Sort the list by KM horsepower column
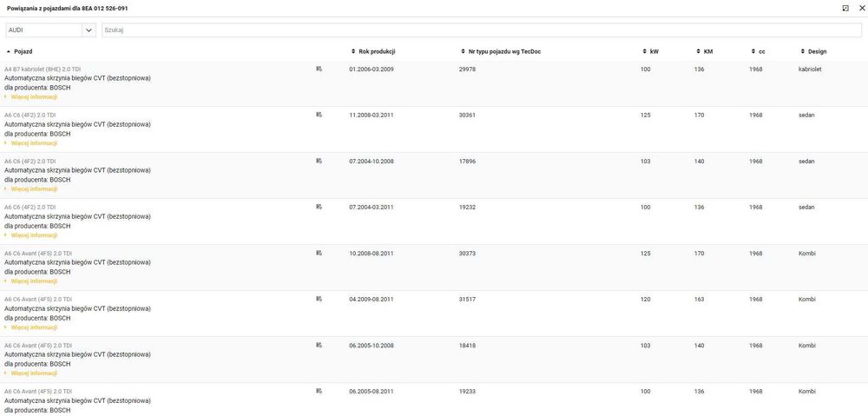The height and width of the screenshot is (416, 868). pyautogui.click(x=707, y=51)
